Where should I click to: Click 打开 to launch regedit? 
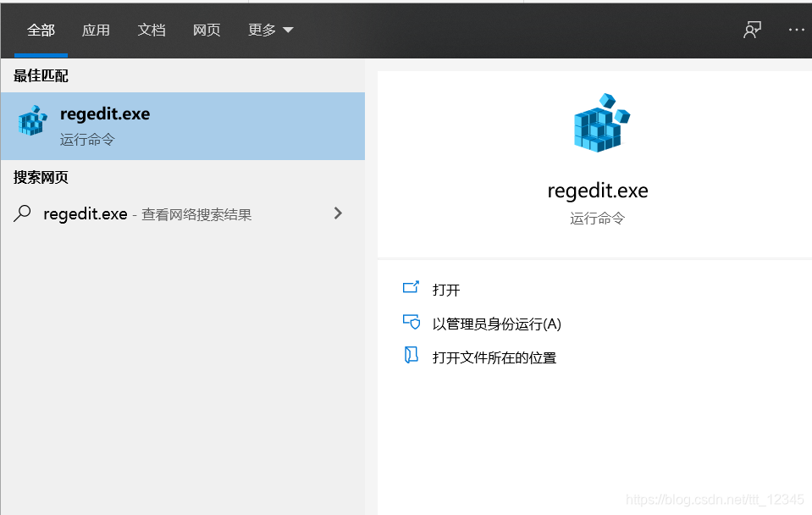pos(446,290)
